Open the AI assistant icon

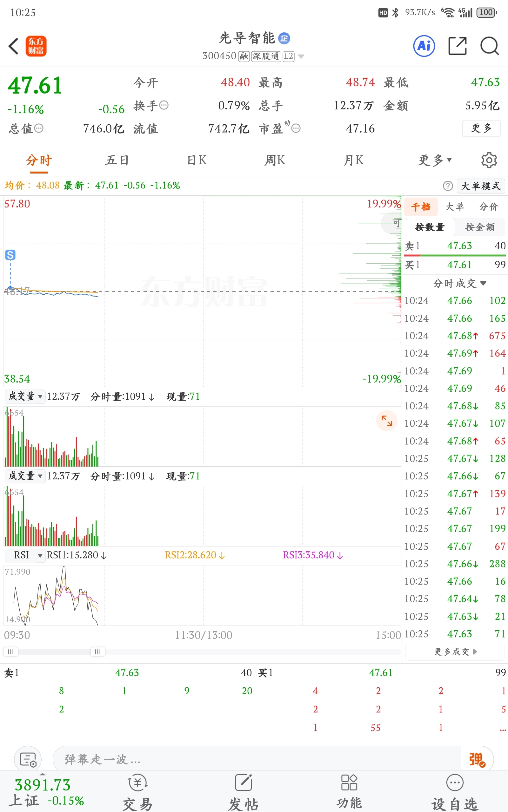424,46
